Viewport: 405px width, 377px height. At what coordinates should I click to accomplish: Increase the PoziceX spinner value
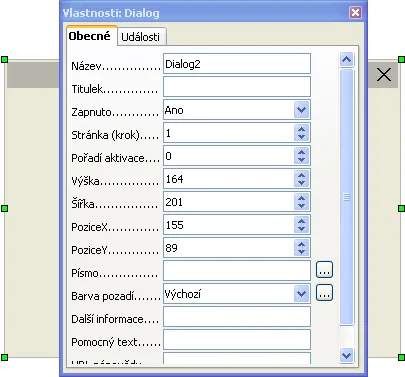coord(301,222)
